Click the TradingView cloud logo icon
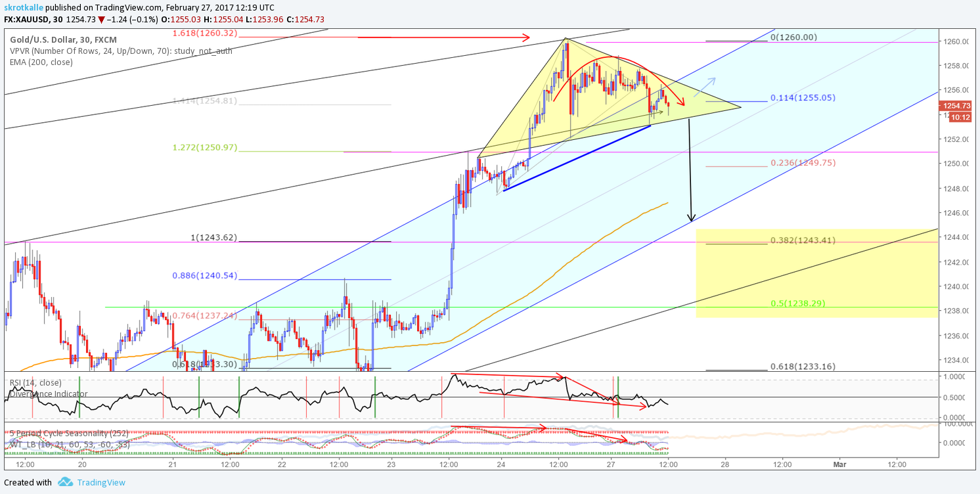 (x=65, y=482)
